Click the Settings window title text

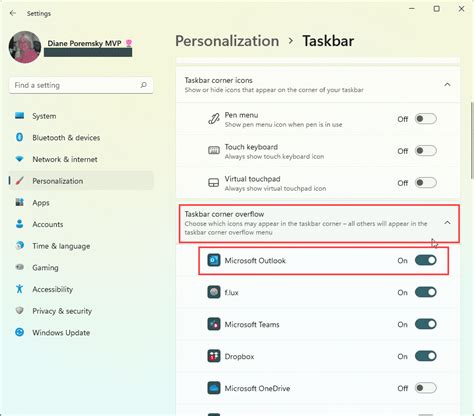coord(39,13)
